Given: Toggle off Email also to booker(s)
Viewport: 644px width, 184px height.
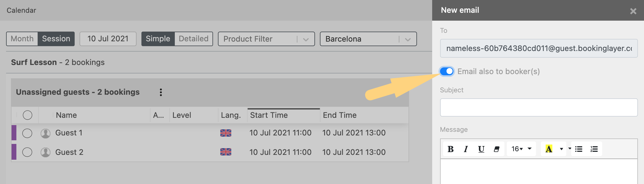Looking at the screenshot, I should 447,71.
